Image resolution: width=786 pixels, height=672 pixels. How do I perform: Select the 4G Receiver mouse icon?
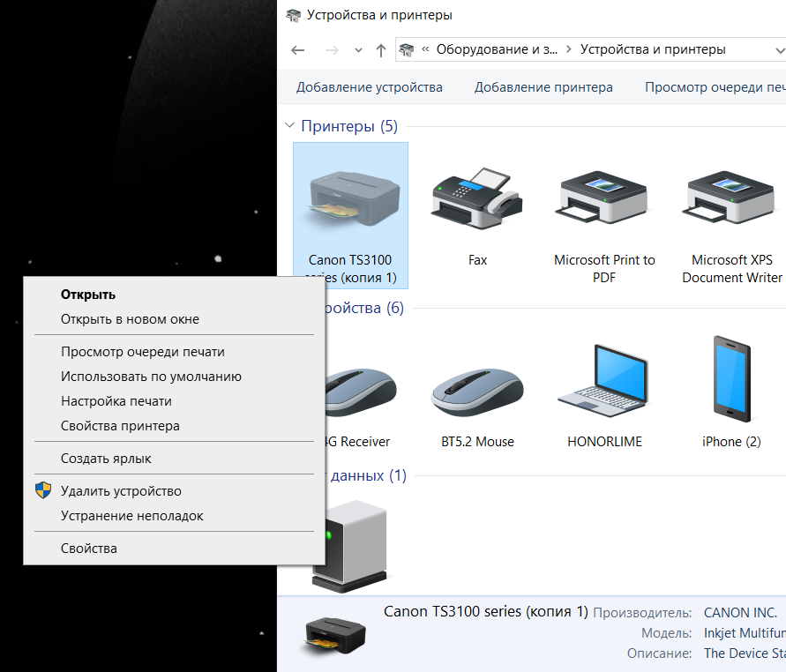361,392
